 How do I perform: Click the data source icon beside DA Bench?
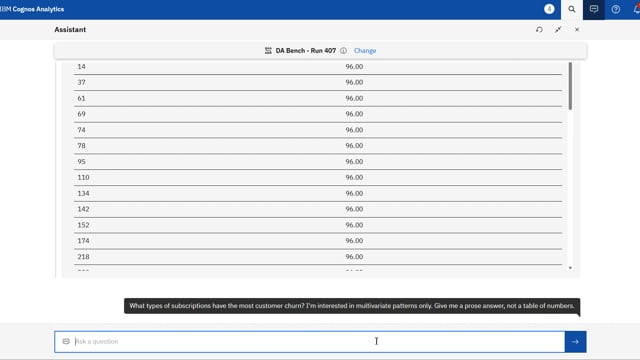point(268,51)
